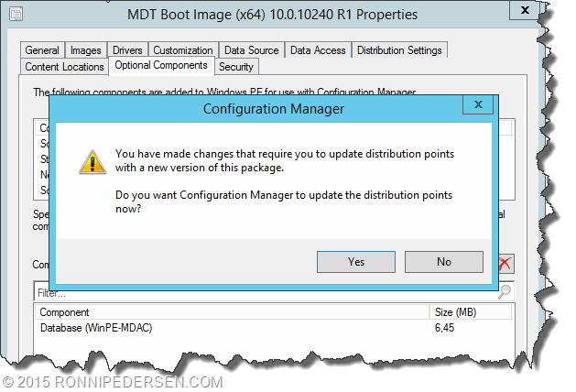
Task: Close the Configuration Manager dialog
Action: (x=478, y=104)
